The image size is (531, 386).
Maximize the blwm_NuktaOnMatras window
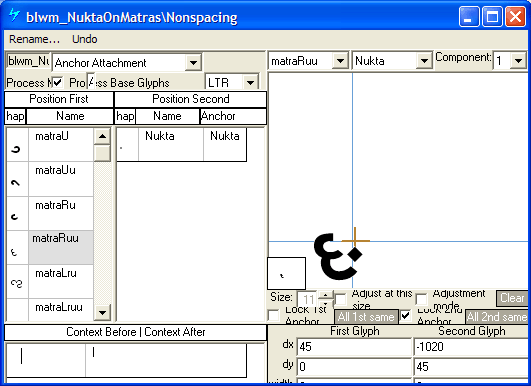click(x=492, y=17)
